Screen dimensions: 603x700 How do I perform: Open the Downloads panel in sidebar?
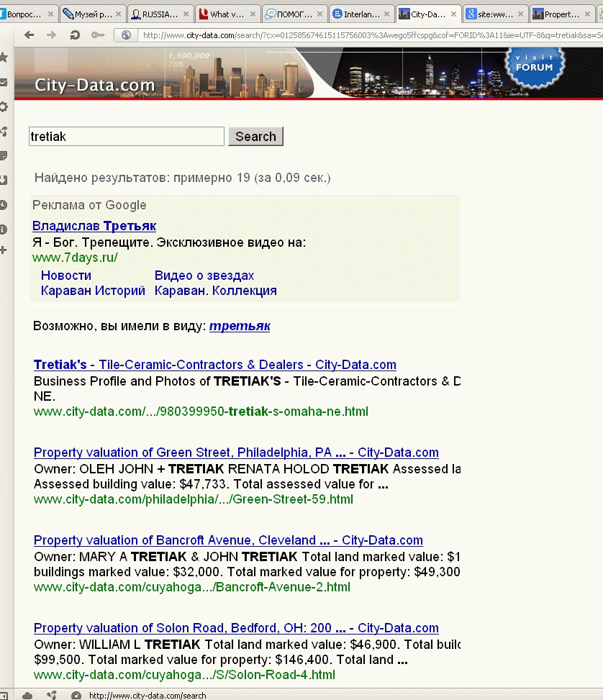[x=4, y=180]
